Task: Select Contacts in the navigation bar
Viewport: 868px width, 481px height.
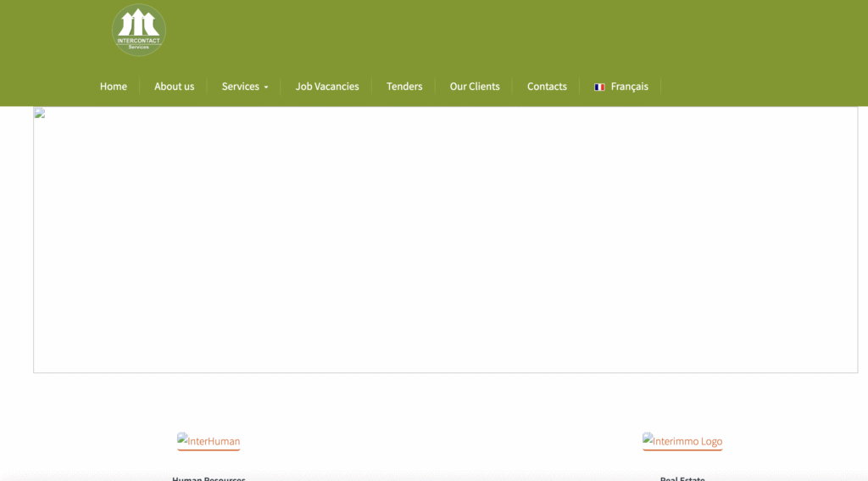Action: [x=547, y=87]
